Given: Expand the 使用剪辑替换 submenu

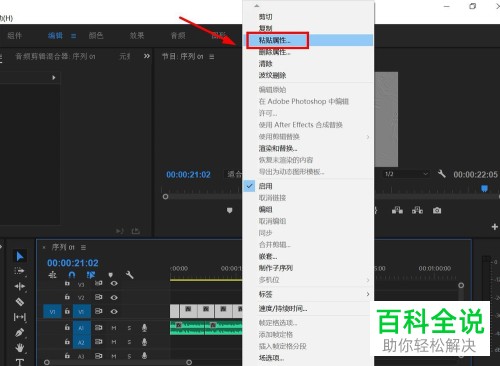Looking at the screenshot, I should (x=368, y=137).
